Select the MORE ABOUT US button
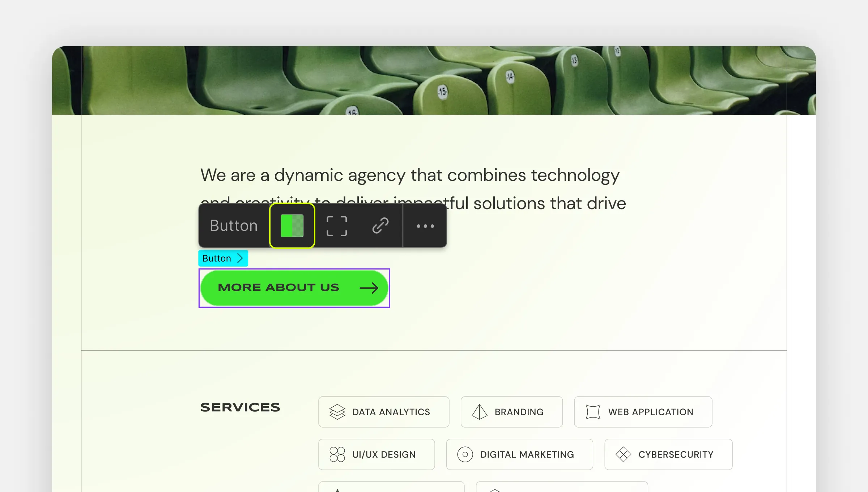 coord(294,288)
